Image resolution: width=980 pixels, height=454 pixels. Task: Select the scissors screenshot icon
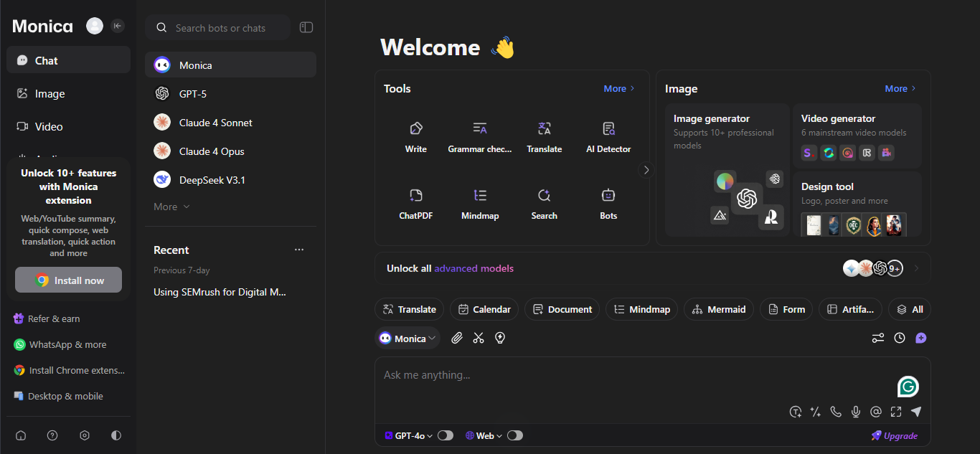(x=479, y=338)
